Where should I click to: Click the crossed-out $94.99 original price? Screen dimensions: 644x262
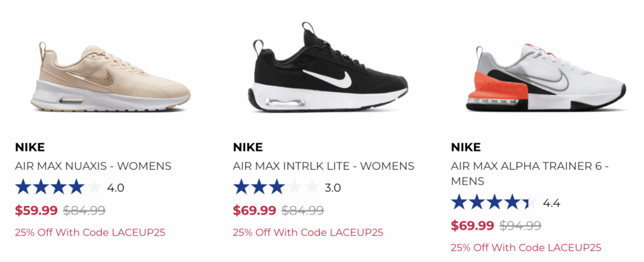(x=520, y=226)
